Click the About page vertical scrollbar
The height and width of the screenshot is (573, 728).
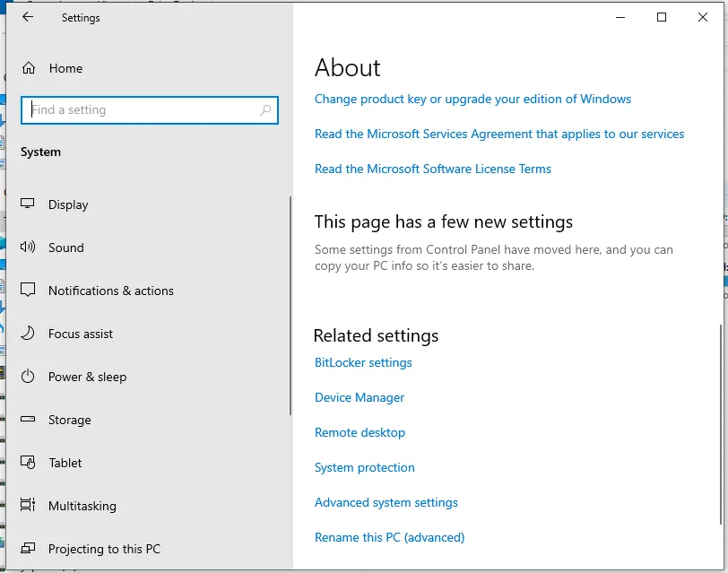point(721,424)
